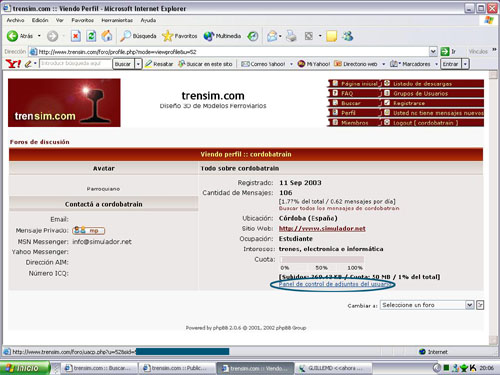Click the Refresh page icon
Viewport: 500px width, 375px height.
pyautogui.click(x=91, y=36)
